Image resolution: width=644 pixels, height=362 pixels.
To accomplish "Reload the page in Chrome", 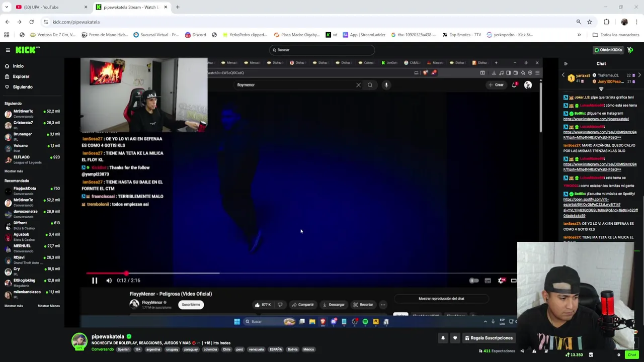I will pyautogui.click(x=31, y=22).
